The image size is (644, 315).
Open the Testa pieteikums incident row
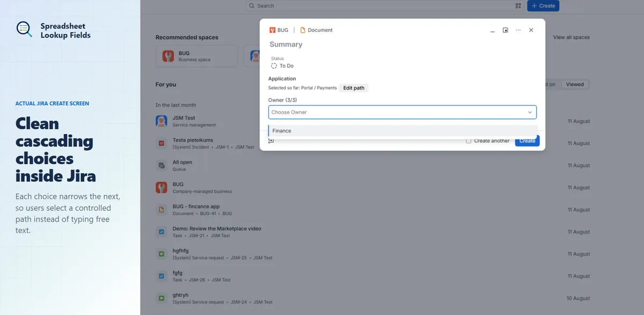[x=372, y=143]
